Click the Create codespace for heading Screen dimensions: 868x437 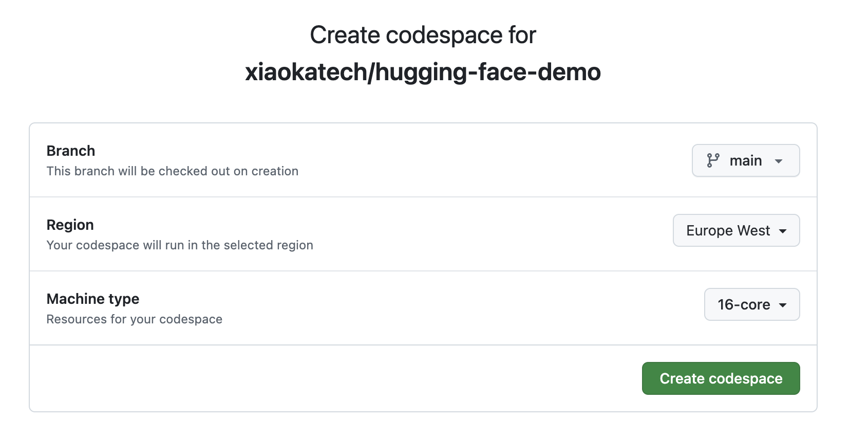[423, 35]
